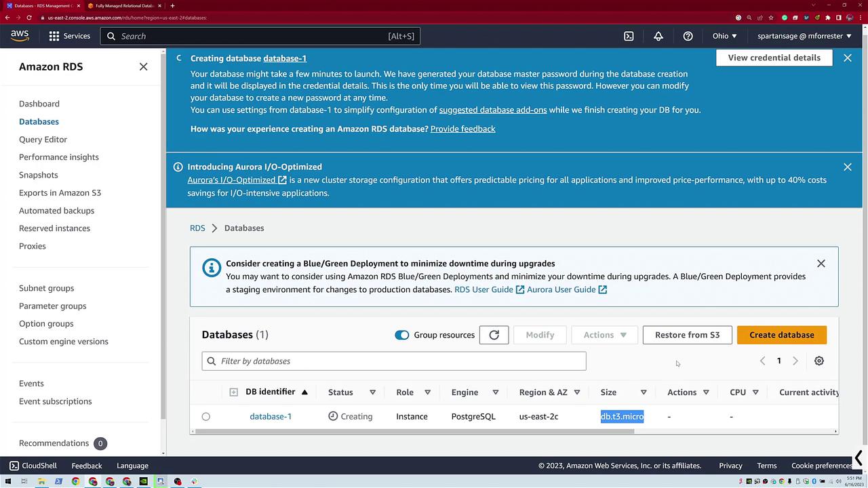Image resolution: width=868 pixels, height=488 pixels.
Task: Click the info icon in the Blue/Green notice
Action: 212,267
